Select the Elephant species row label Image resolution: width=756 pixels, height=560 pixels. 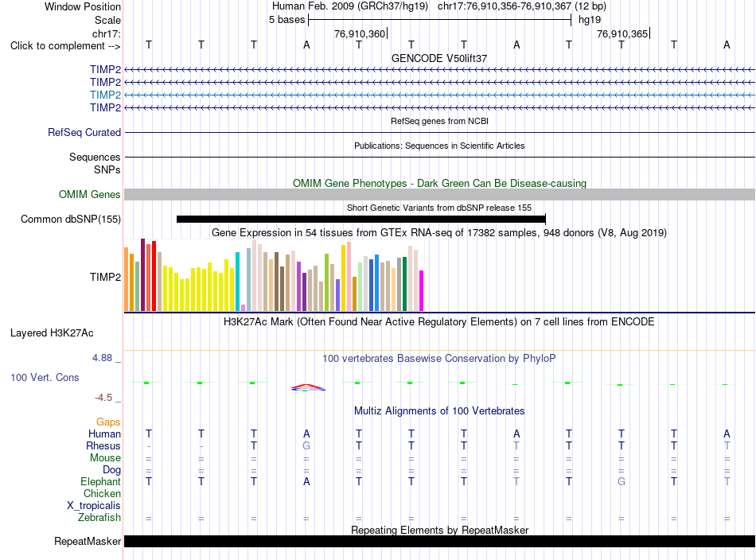coord(100,481)
